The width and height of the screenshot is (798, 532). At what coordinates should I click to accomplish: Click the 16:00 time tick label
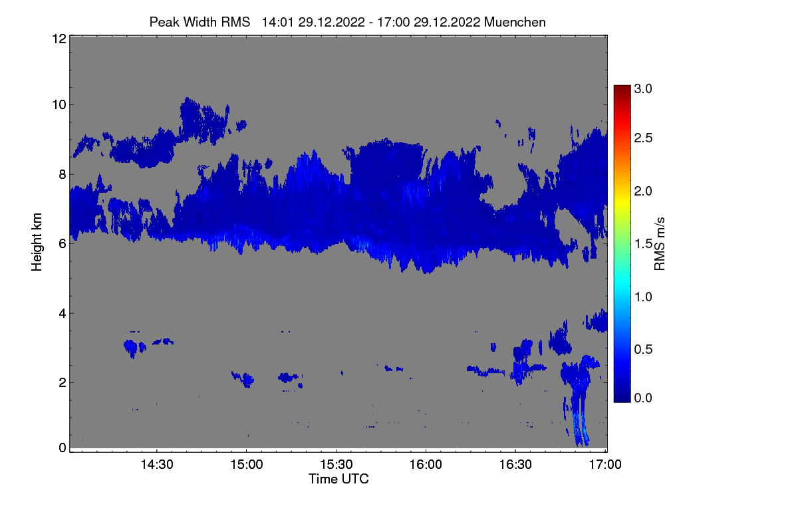(426, 465)
